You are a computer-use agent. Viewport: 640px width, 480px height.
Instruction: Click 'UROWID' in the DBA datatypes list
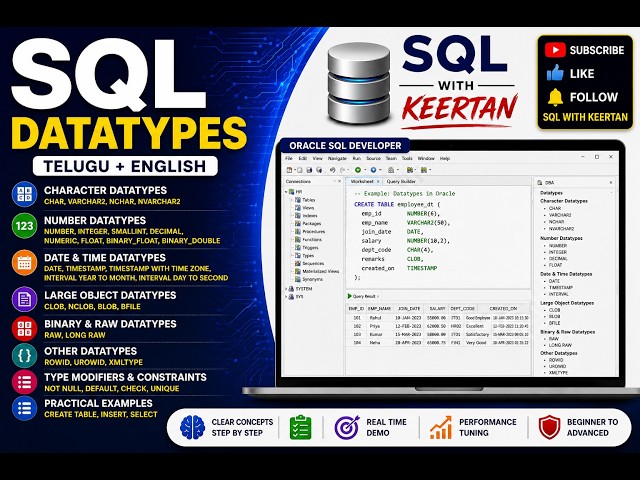[557, 366]
